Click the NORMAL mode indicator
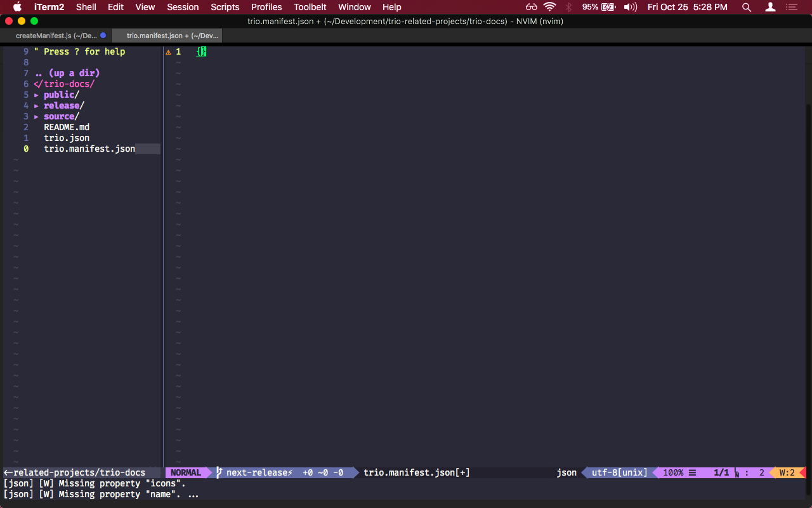The image size is (812, 508). coord(185,472)
